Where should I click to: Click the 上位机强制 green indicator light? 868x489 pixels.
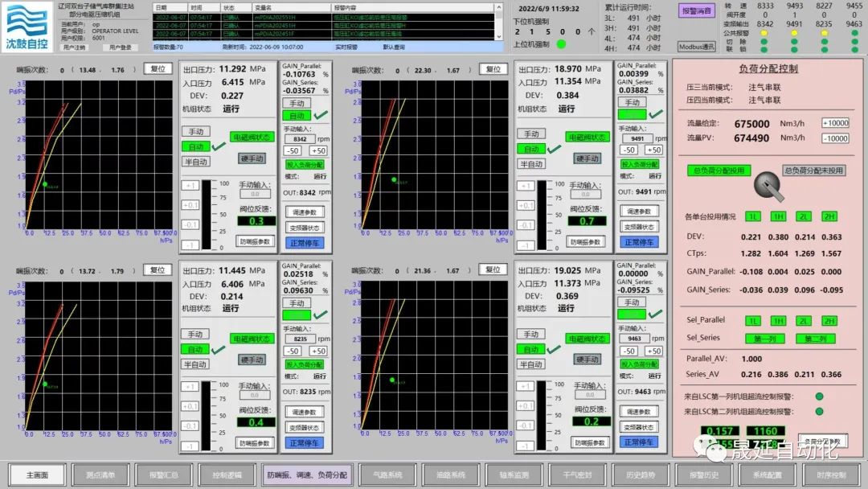pos(561,44)
